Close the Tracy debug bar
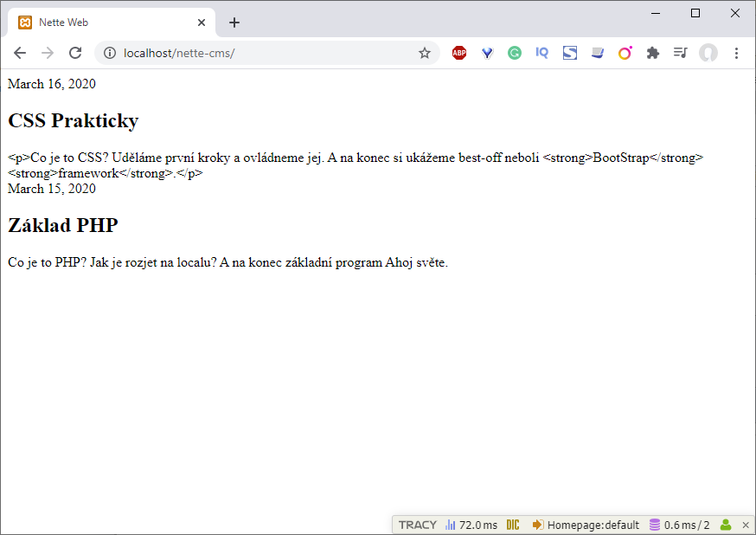Image resolution: width=756 pixels, height=535 pixels. pos(746,525)
